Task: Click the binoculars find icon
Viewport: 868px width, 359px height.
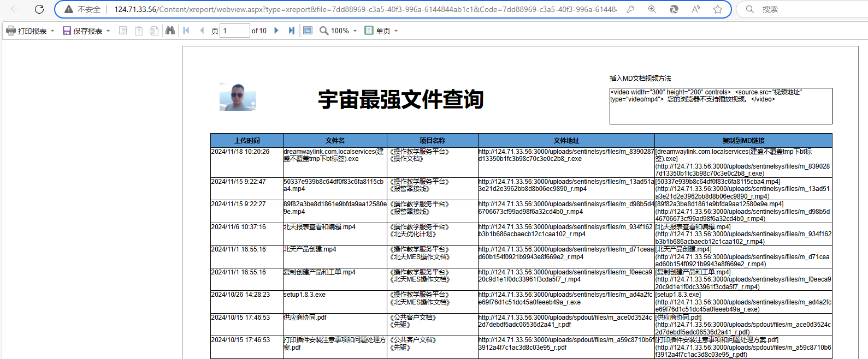Action: point(170,31)
